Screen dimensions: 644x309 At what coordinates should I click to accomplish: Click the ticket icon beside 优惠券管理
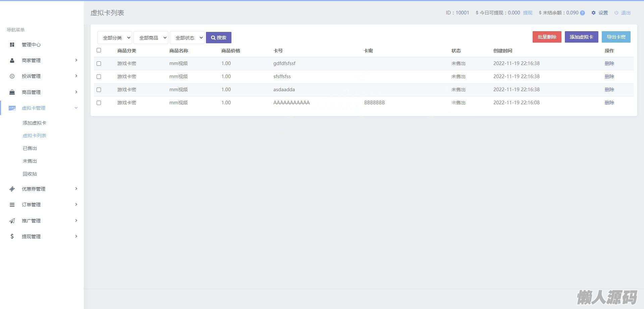pos(12,189)
